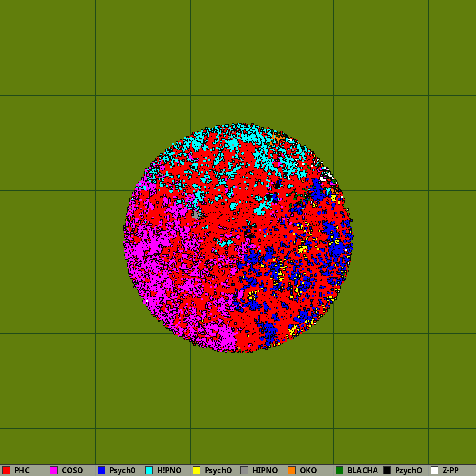This screenshot has height=476, width=476.
Task: Click the green BLACHA legend swatch
Action: (339, 470)
